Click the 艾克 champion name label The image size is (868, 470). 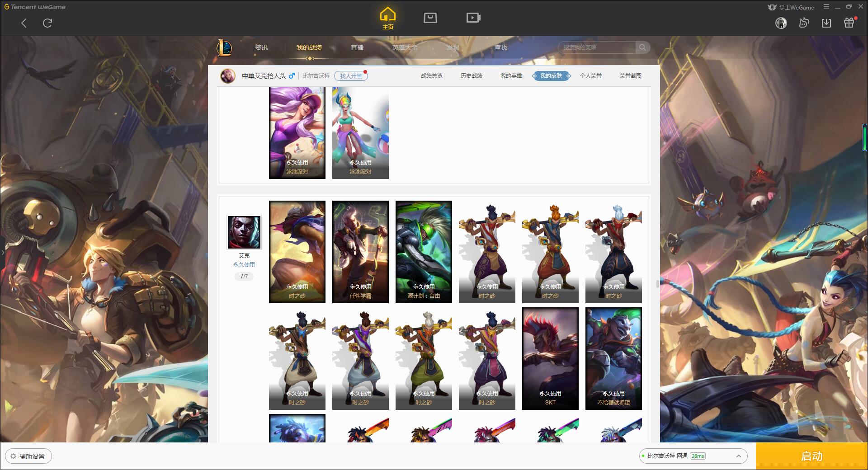point(244,256)
